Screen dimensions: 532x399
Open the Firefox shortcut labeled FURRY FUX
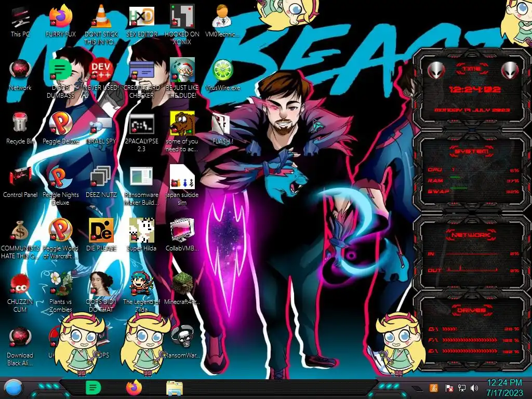click(x=60, y=21)
